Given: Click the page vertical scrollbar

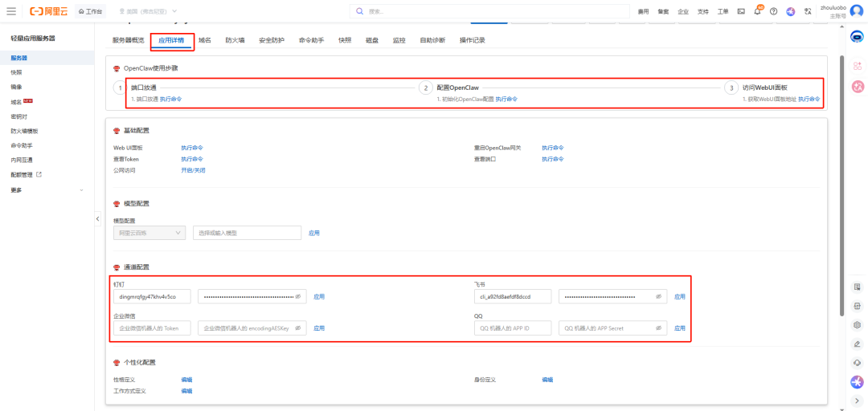Looking at the screenshot, I should click(842, 185).
